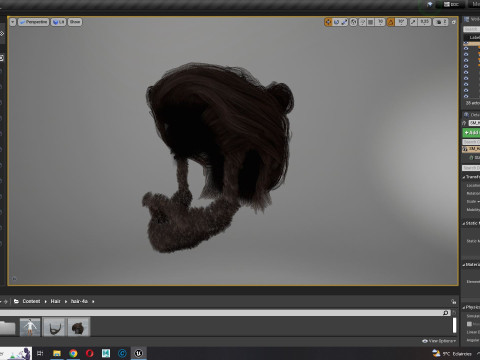Expand the arrow after Hair breadcrumb
This screenshot has width=480, height=360.
(66, 301)
